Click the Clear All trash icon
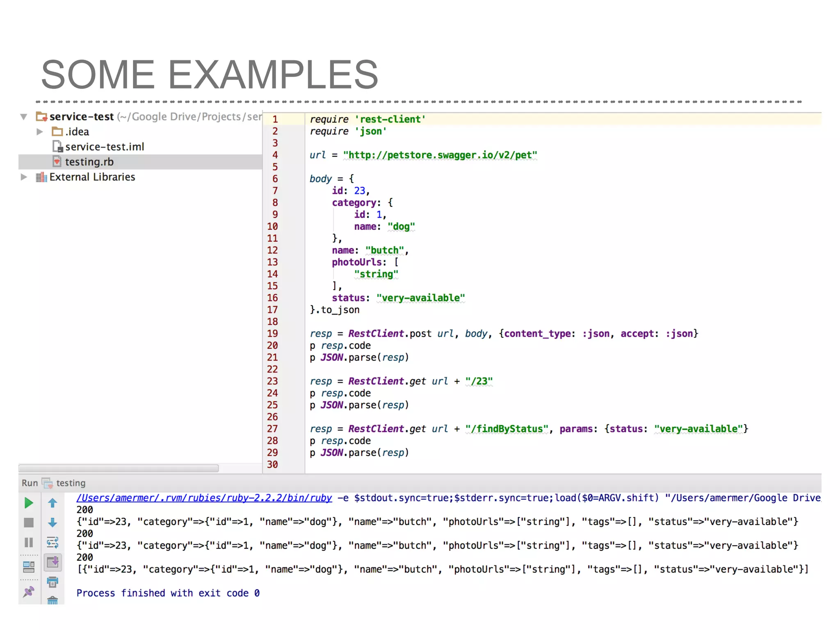Viewport: 840px width, 630px height. [52, 600]
